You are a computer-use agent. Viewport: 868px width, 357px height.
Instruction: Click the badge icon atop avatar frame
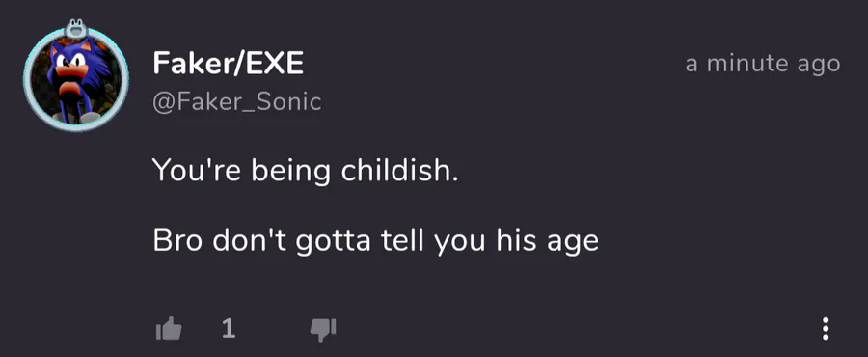point(77,28)
